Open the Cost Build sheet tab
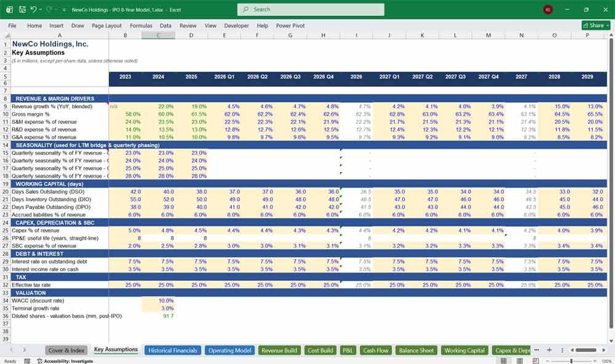Screen dimensions: 615x364 tap(320, 350)
